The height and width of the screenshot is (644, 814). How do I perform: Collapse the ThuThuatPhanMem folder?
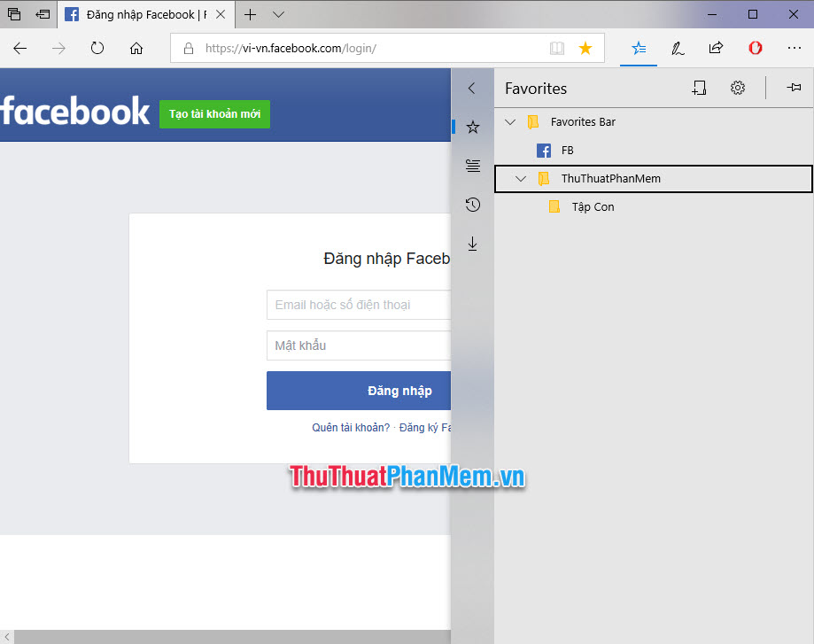[521, 178]
